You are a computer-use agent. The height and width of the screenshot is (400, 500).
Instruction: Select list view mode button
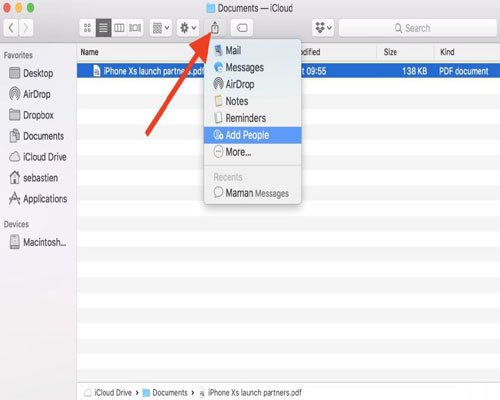point(103,28)
